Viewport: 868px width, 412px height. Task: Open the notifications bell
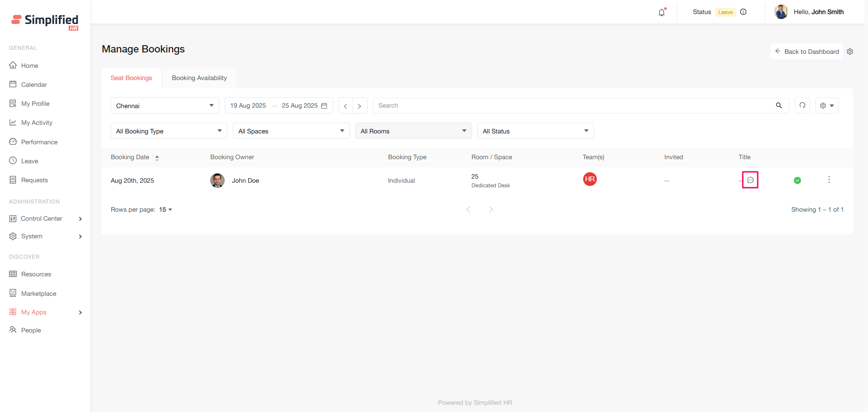(x=661, y=12)
